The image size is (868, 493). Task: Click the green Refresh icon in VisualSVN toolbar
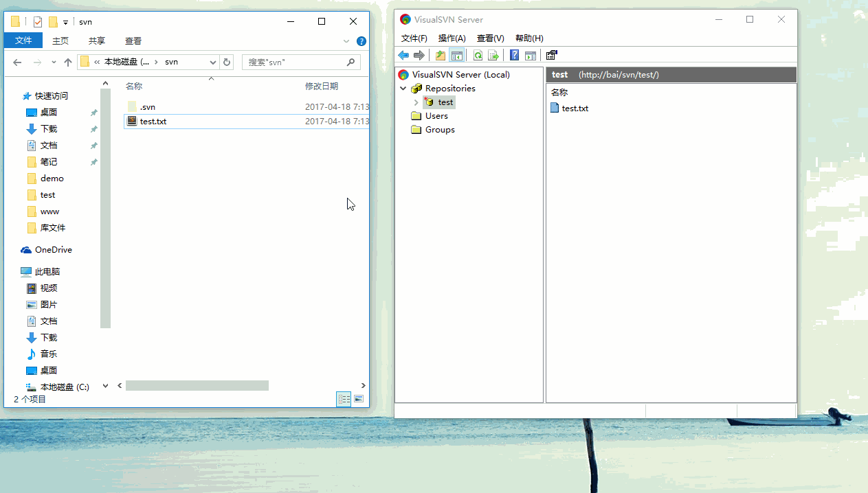click(x=478, y=55)
